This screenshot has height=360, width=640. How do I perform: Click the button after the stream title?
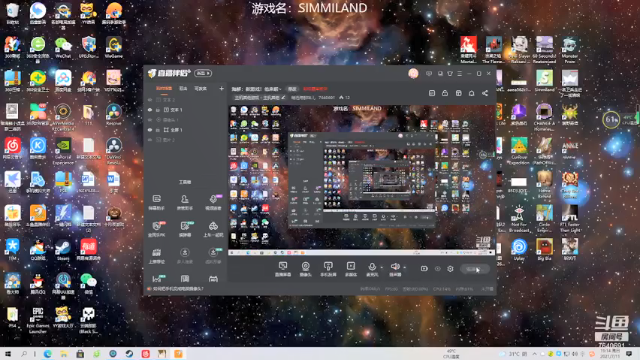(292, 89)
